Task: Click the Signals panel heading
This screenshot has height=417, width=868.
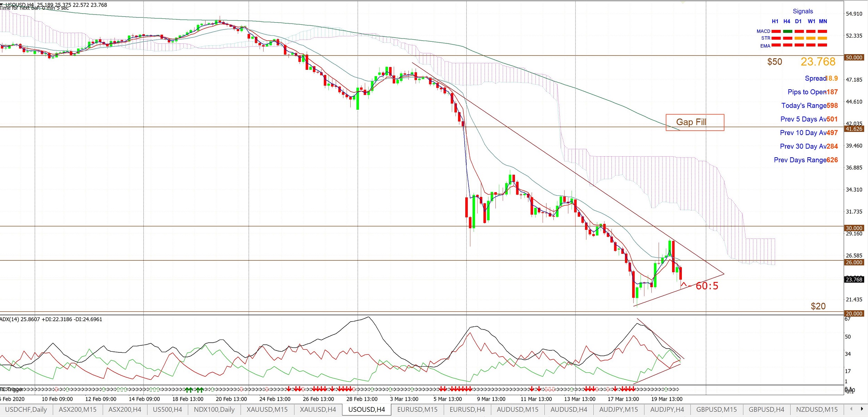Action: point(803,11)
